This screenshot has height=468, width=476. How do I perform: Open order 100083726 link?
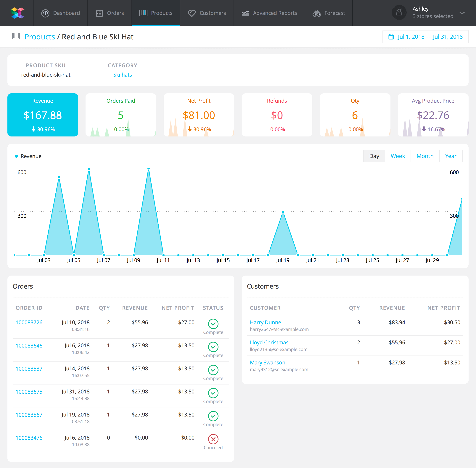point(30,322)
